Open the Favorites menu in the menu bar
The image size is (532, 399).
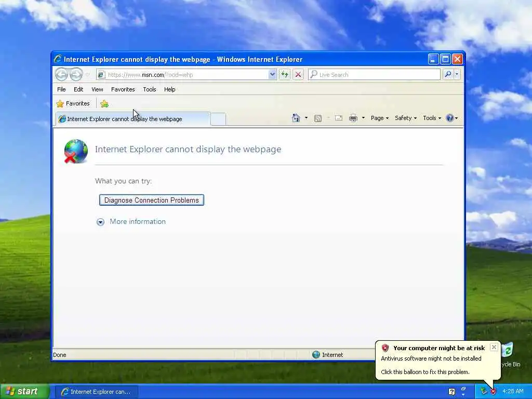(x=123, y=89)
